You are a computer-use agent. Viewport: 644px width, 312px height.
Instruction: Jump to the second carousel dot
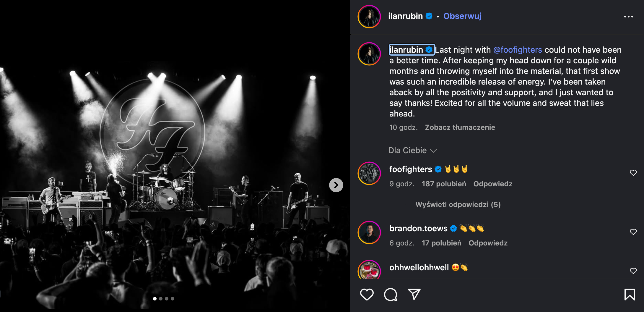pyautogui.click(x=161, y=299)
